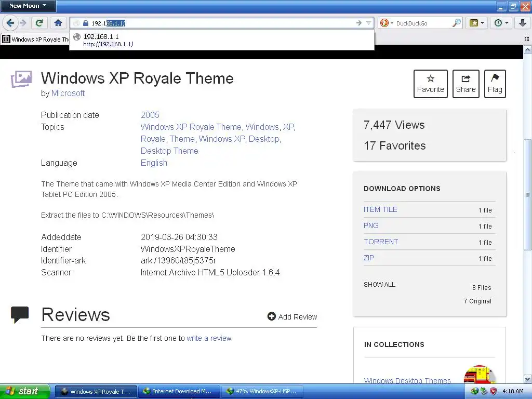The height and width of the screenshot is (399, 532).
Task: Click the Go arrow in the address bar
Action: pyautogui.click(x=358, y=23)
